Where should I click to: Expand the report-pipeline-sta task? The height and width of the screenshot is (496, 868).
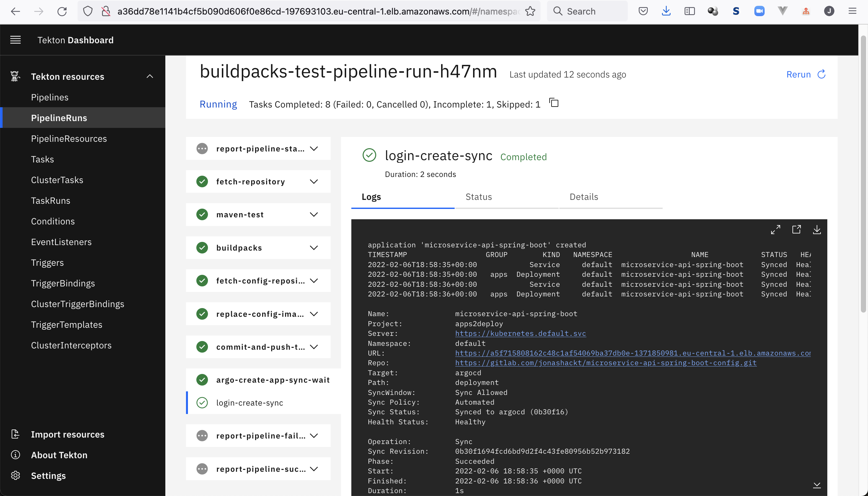[x=314, y=148]
